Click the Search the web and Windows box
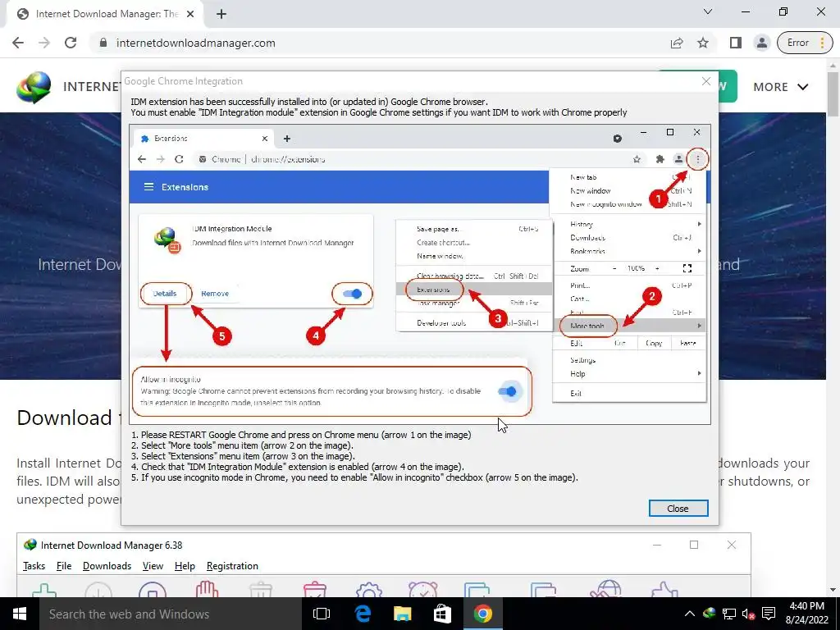Screen dimensions: 840x630 point(171,614)
